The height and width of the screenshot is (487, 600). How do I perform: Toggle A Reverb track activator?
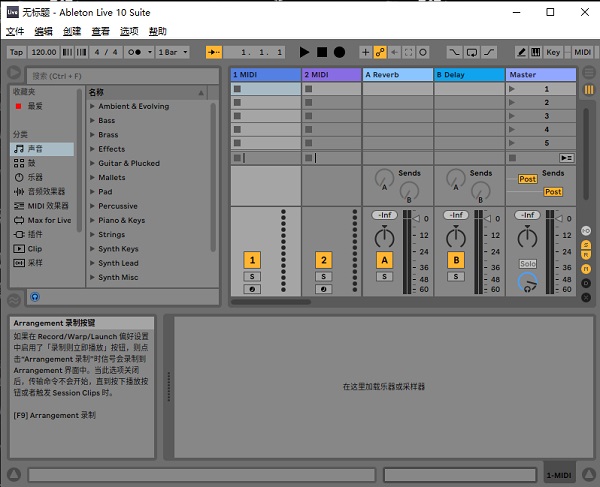[385, 260]
